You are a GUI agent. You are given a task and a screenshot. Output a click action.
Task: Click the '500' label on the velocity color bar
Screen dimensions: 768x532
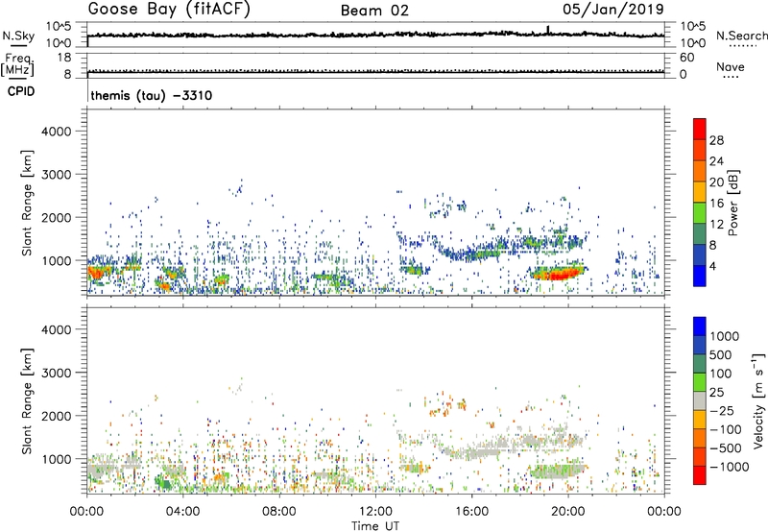(x=720, y=355)
